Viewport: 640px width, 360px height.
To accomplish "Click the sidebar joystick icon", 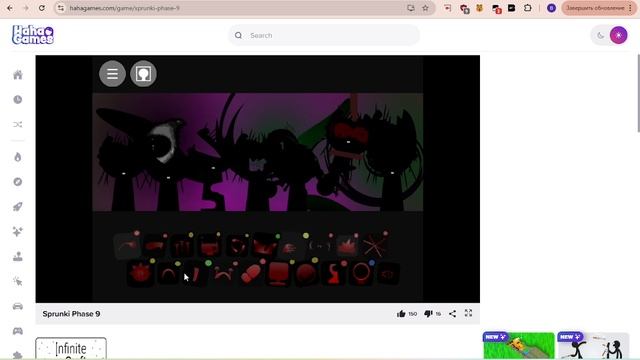I will pyautogui.click(x=18, y=256).
